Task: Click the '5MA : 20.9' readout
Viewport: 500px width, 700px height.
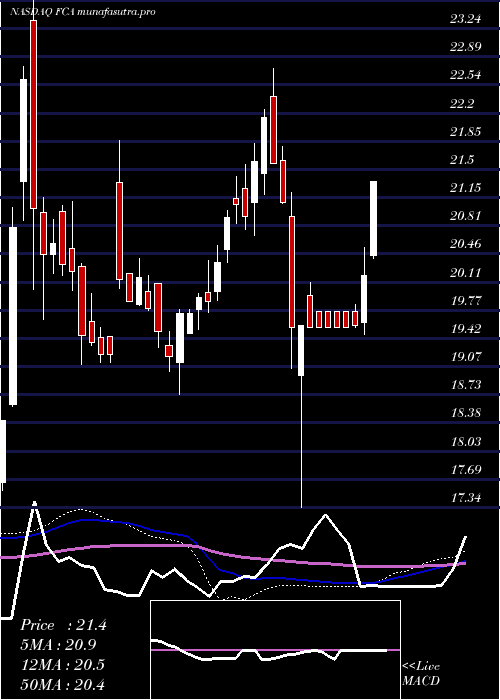Action: click(58, 645)
